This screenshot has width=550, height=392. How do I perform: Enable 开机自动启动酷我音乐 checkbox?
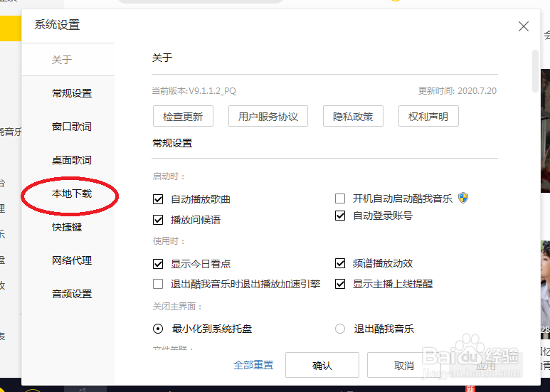point(340,198)
